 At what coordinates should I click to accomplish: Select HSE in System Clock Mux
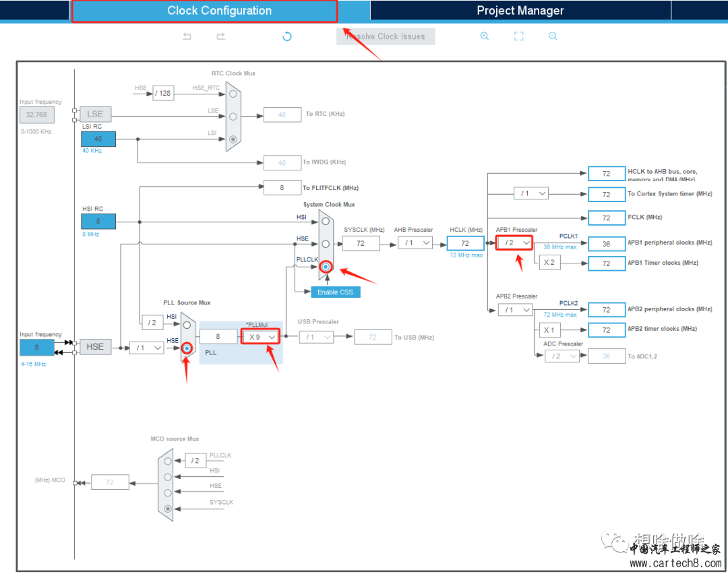pos(326,244)
